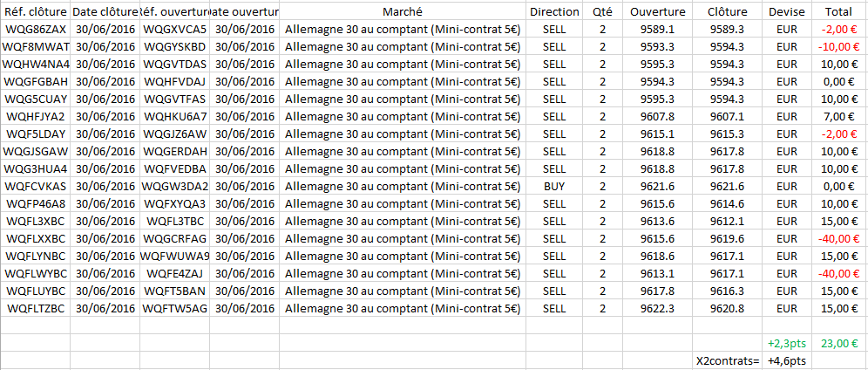
Task: Select the opening price 9622.3 cell
Action: [658, 308]
